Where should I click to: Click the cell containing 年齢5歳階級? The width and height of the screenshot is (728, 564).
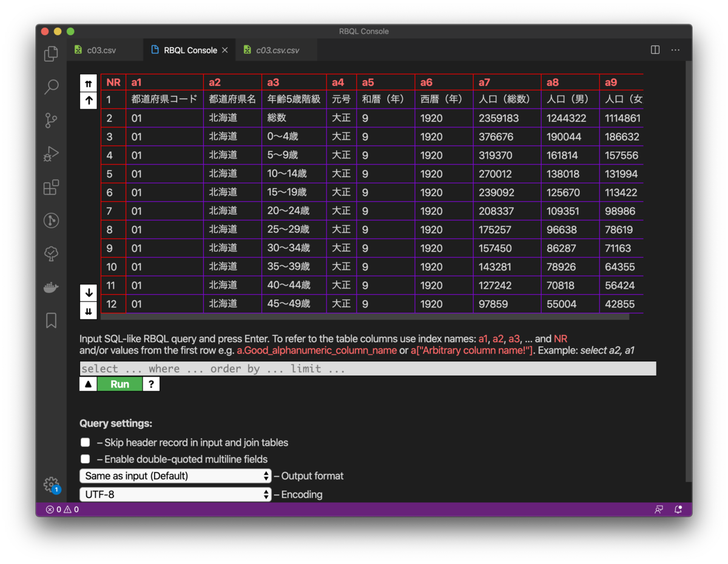(294, 99)
